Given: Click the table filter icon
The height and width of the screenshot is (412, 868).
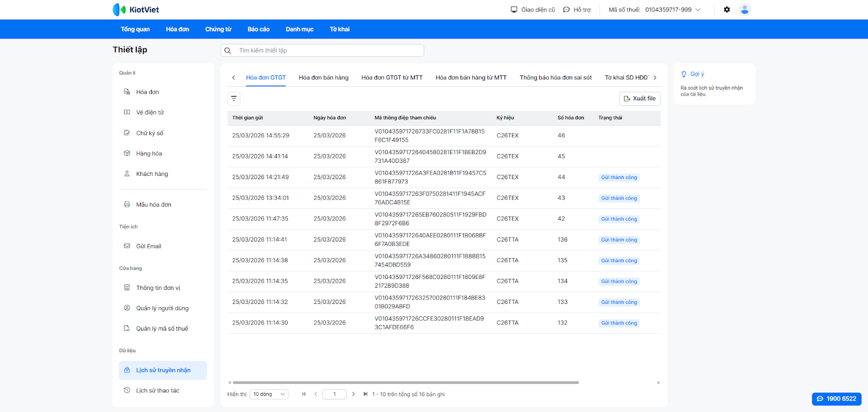Looking at the screenshot, I should tap(234, 99).
